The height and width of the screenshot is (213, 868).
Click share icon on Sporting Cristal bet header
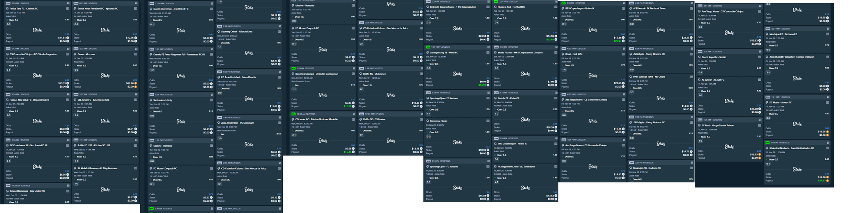tap(279, 26)
